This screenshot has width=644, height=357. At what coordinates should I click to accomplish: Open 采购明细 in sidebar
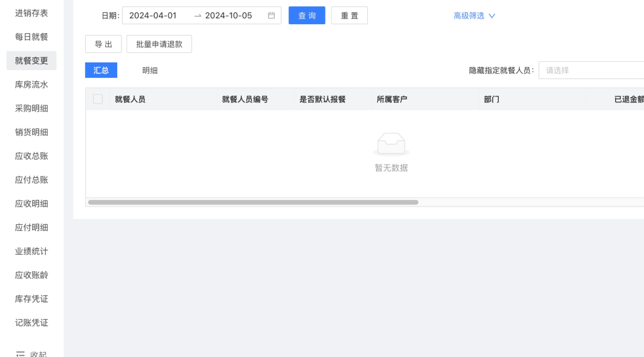tap(31, 108)
